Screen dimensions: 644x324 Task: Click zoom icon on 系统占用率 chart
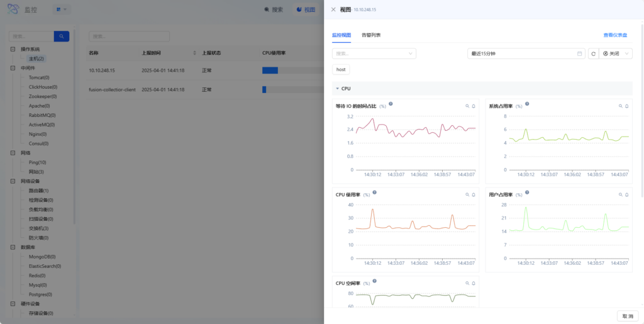pyautogui.click(x=621, y=106)
